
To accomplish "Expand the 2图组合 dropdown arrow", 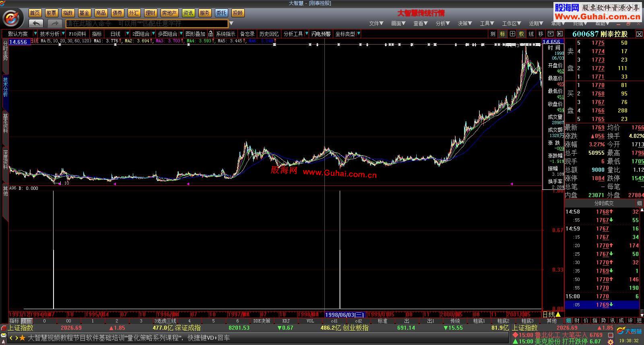I will (x=153, y=34).
